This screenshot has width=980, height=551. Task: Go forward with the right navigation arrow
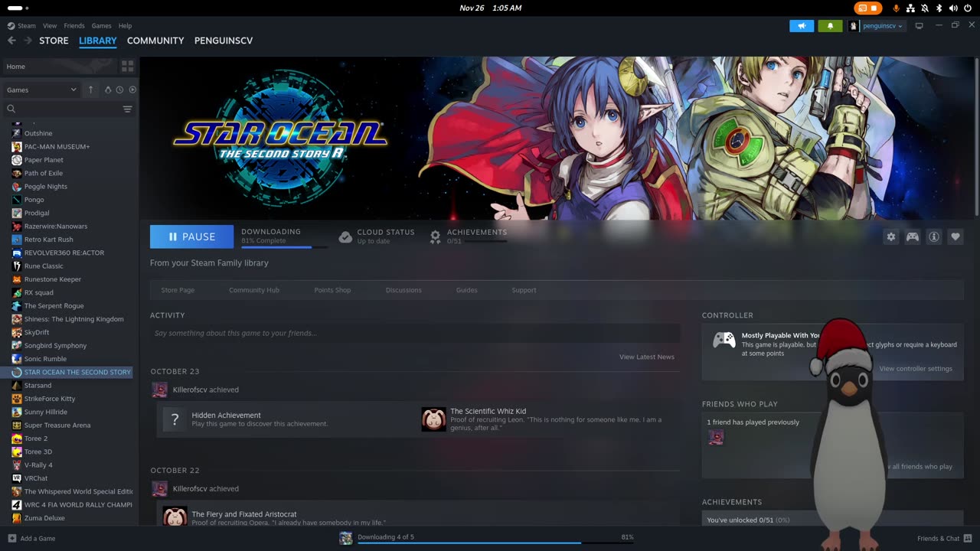[x=28, y=41]
